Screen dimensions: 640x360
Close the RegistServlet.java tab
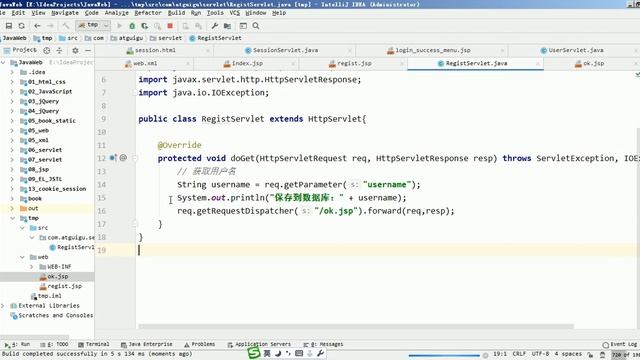(x=538, y=64)
